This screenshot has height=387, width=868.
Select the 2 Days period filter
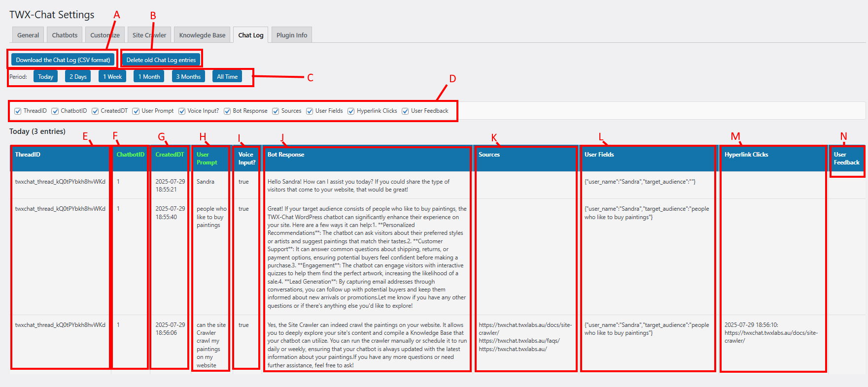[78, 77]
